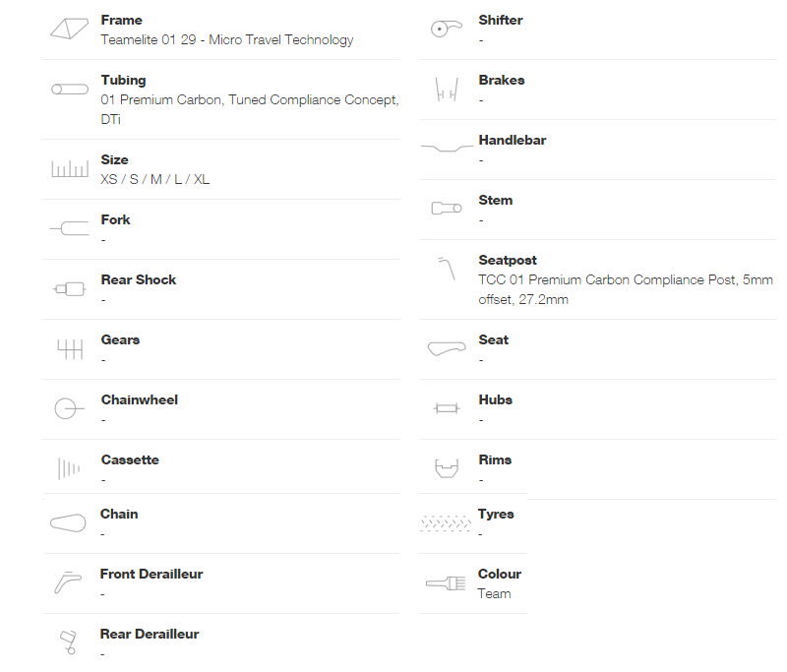Screen dimensions: 787x672
Task: Click the Tyres tread pattern icon
Action: click(x=446, y=523)
